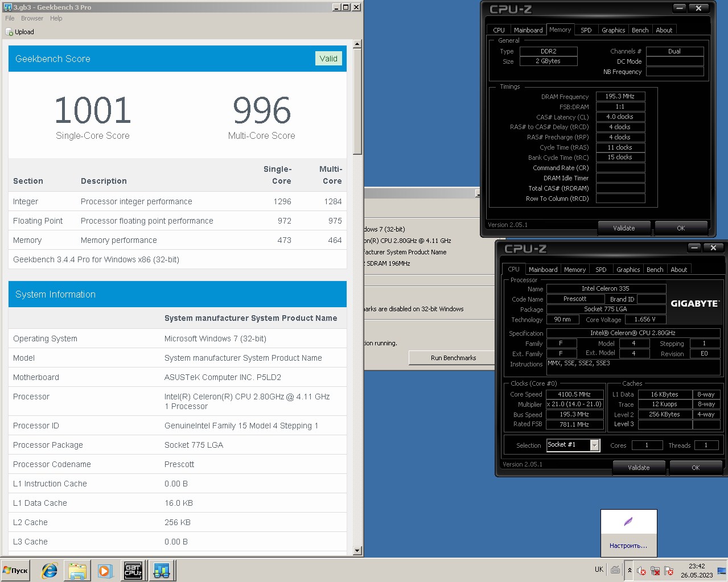Click the Intel Celeron 335 name field
Image resolution: width=728 pixels, height=582 pixels.
606,288
